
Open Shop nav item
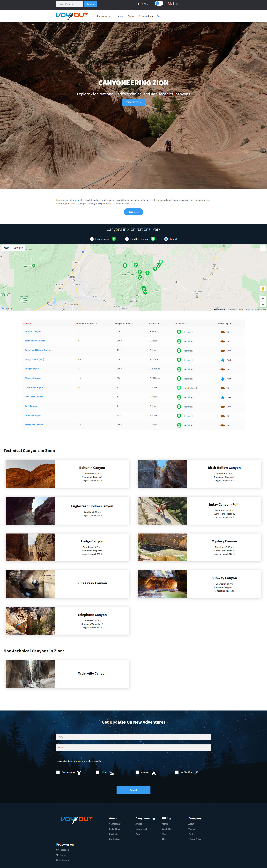pyautogui.click(x=131, y=16)
